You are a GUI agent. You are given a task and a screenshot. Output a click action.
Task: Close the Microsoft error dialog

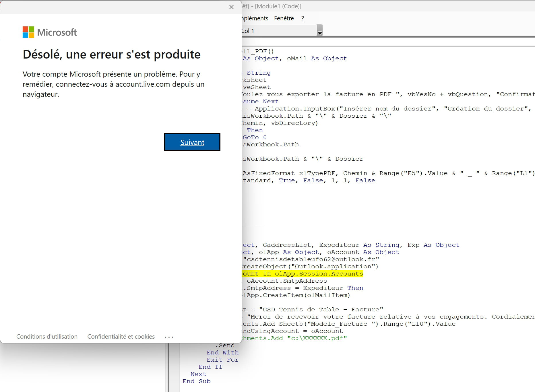[x=231, y=7]
